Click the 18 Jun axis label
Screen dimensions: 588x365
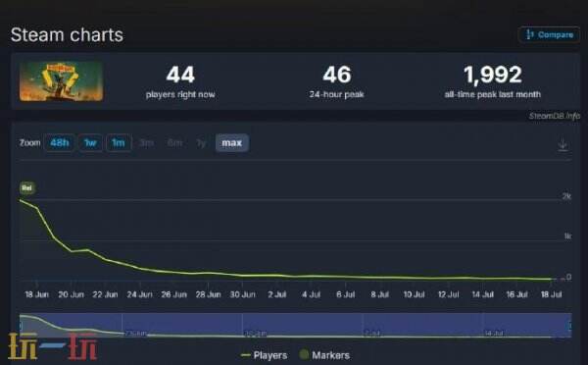pos(37,294)
